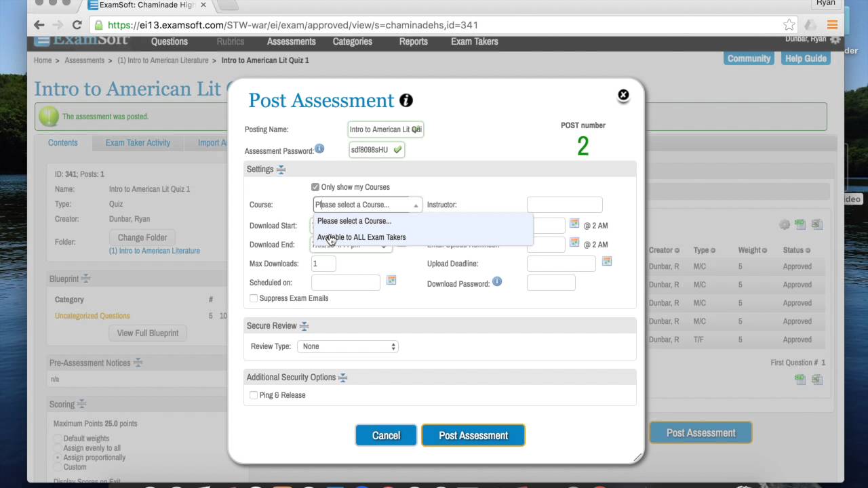Open the Review Type dropdown

pyautogui.click(x=347, y=346)
